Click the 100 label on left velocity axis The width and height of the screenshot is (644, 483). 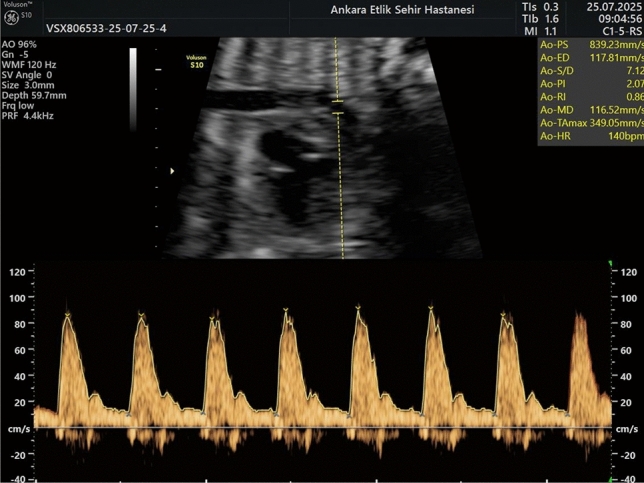tap(17, 298)
